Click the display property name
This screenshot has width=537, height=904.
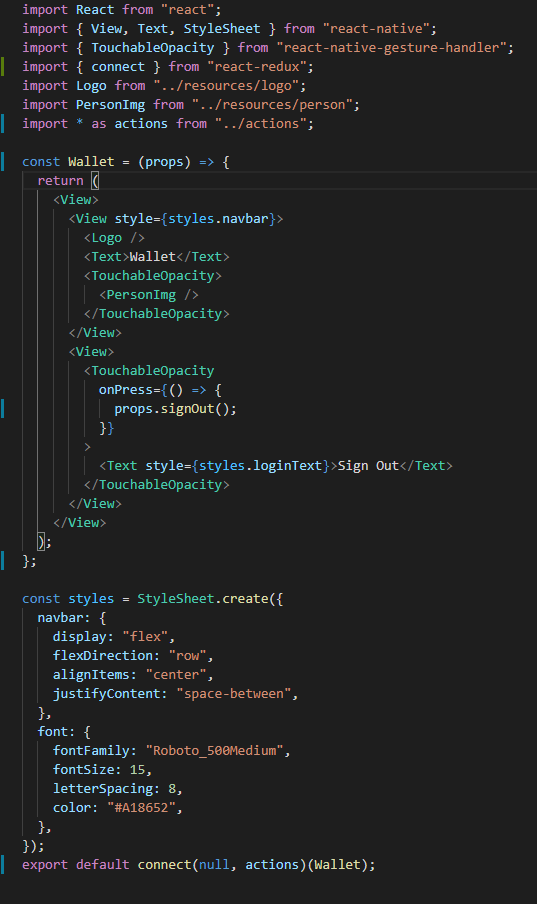point(80,637)
